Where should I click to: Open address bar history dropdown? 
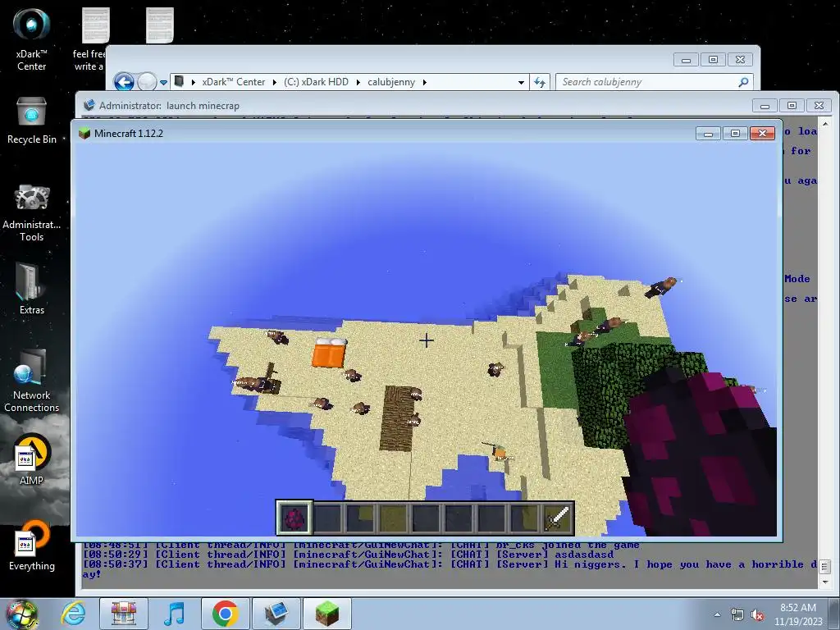pyautogui.click(x=521, y=83)
